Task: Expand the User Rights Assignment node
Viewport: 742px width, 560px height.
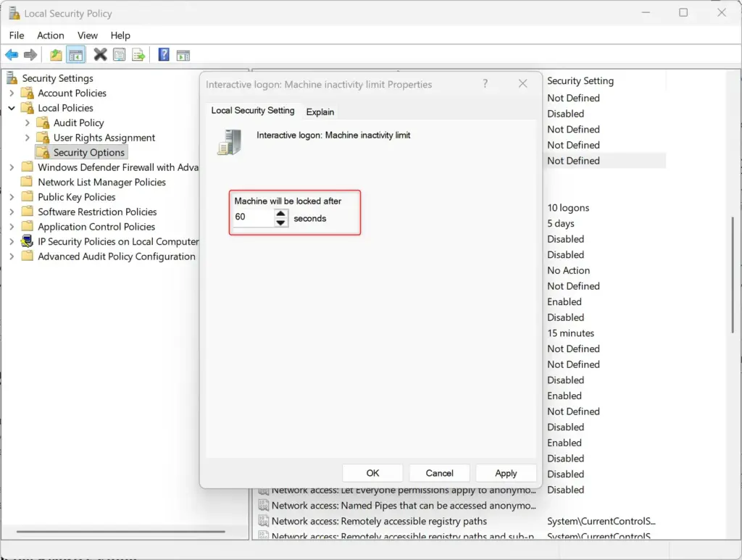Action: 27,138
